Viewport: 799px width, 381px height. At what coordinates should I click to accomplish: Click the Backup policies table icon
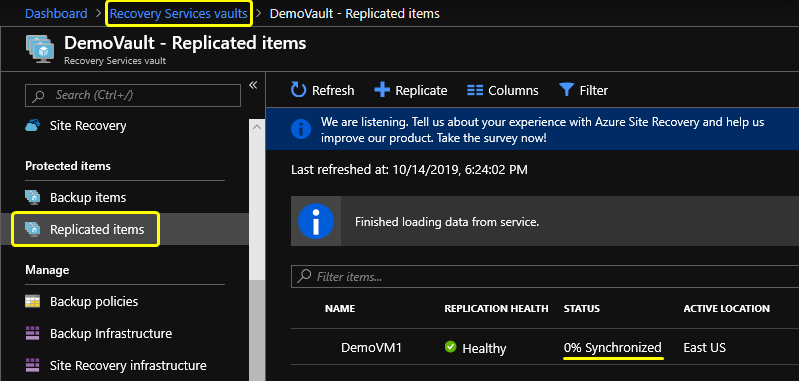(33, 302)
